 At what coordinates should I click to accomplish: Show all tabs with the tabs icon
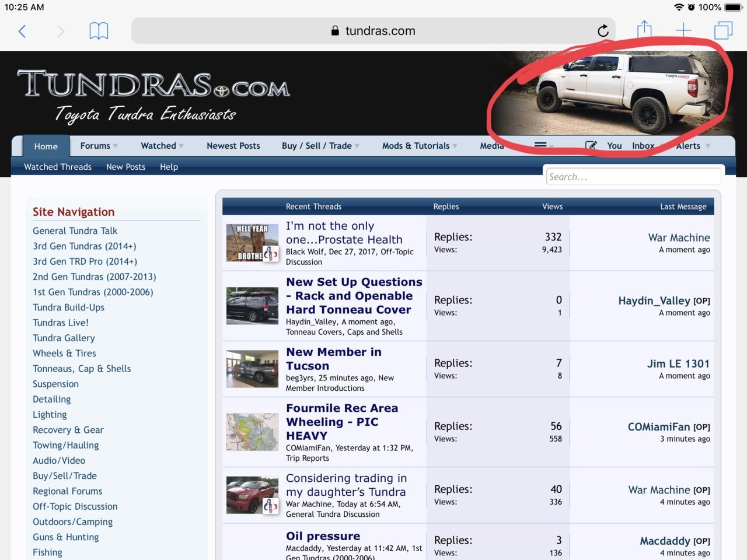(x=723, y=30)
